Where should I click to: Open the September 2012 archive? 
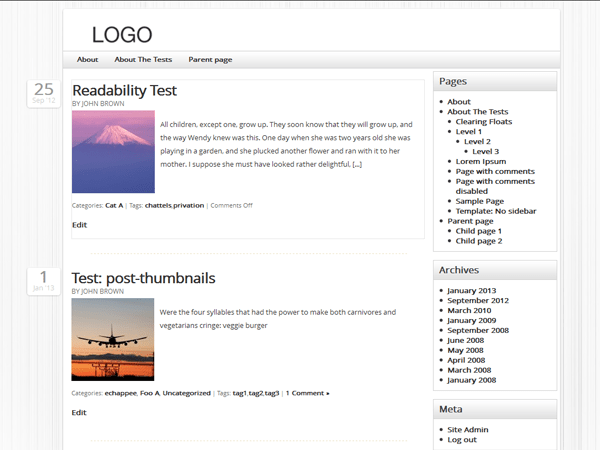(x=478, y=301)
